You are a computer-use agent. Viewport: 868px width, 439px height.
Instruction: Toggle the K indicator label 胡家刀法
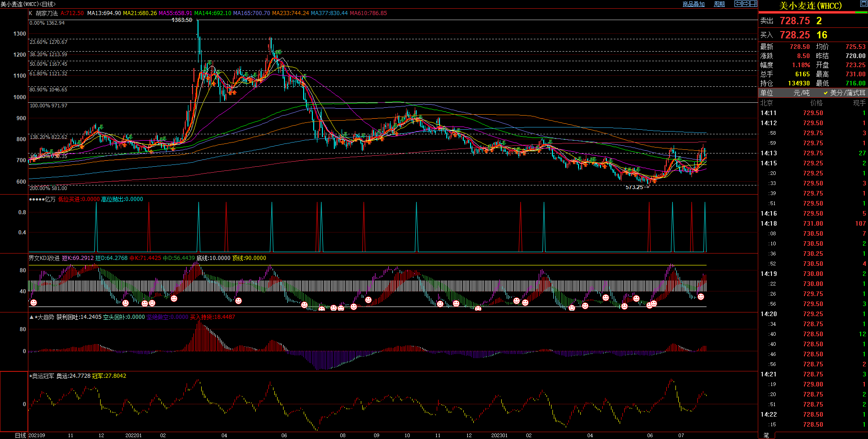(x=47, y=13)
